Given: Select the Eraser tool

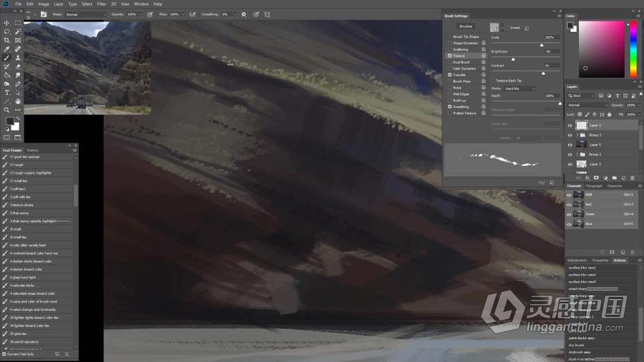Looking at the screenshot, I should pyautogui.click(x=18, y=66).
